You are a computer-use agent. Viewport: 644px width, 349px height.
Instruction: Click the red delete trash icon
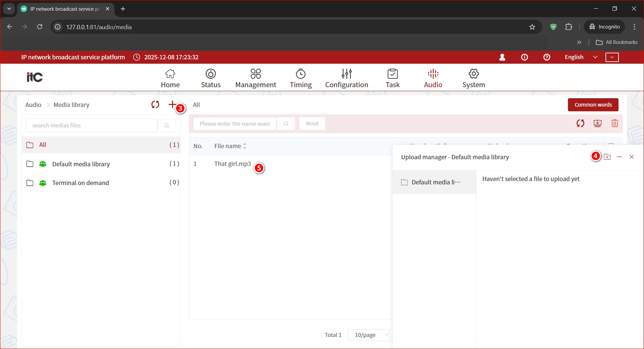(615, 123)
